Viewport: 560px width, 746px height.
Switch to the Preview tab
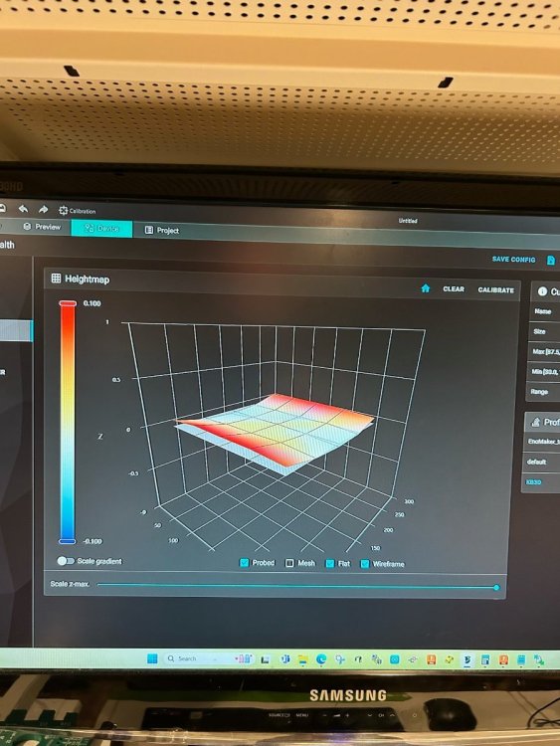pos(43,227)
